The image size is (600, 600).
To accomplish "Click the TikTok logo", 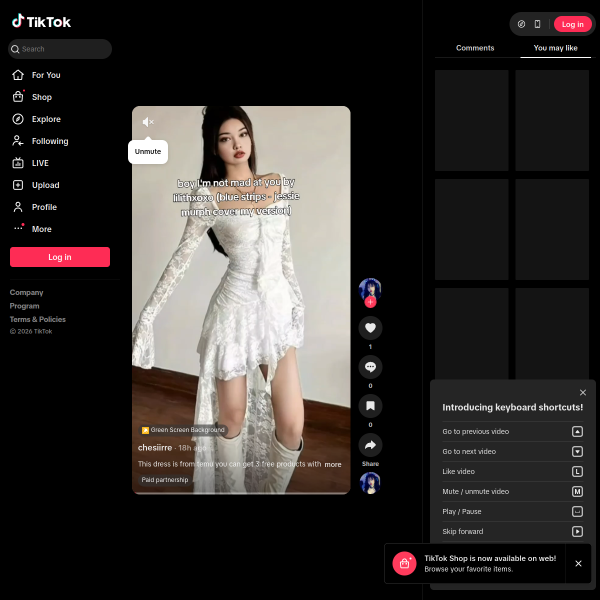I will [x=41, y=21].
